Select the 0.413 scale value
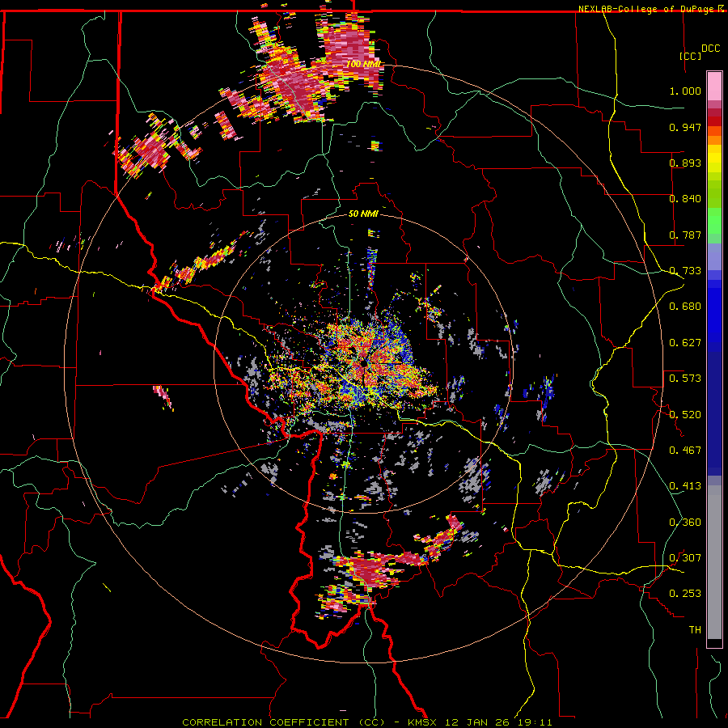 [x=685, y=486]
